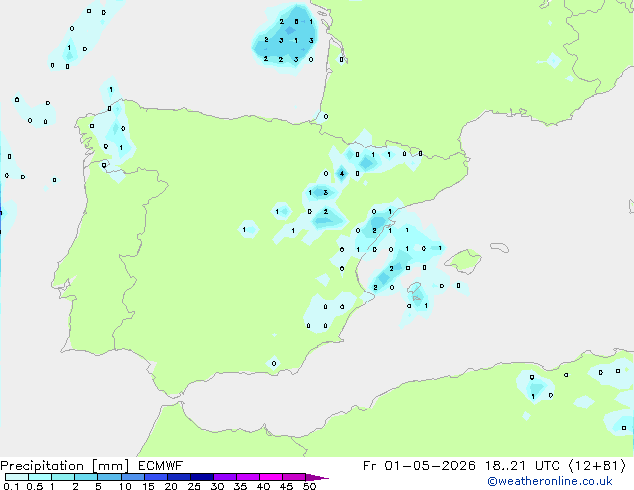Screen dimensions: 634x490
Task: Pick the 10–15 mm legend color box
Action: pos(132,477)
